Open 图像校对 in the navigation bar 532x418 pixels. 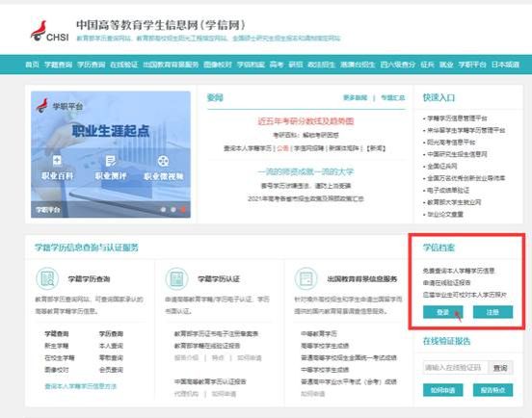[x=218, y=65]
